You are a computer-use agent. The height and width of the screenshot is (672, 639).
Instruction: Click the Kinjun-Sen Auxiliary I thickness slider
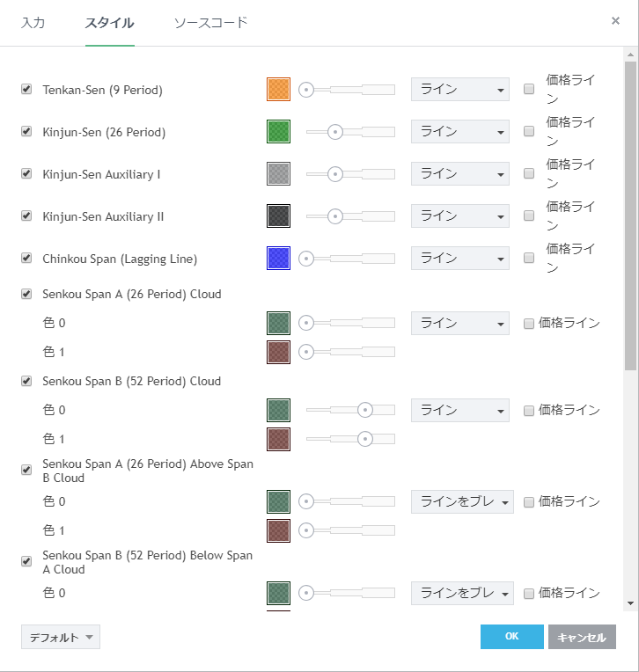[x=349, y=174]
